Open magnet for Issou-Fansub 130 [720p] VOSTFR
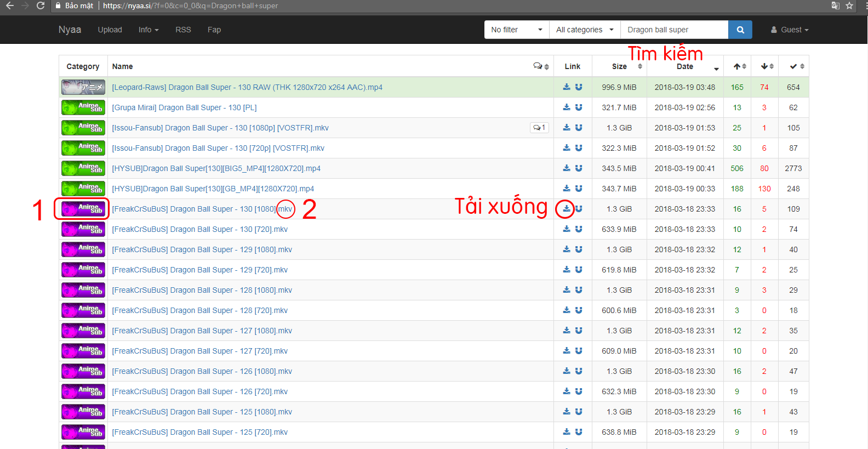This screenshot has height=449, width=868. point(579,148)
